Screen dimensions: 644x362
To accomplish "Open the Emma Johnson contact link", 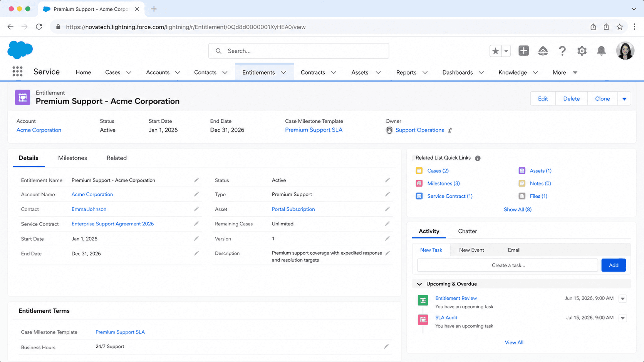I will (89, 209).
